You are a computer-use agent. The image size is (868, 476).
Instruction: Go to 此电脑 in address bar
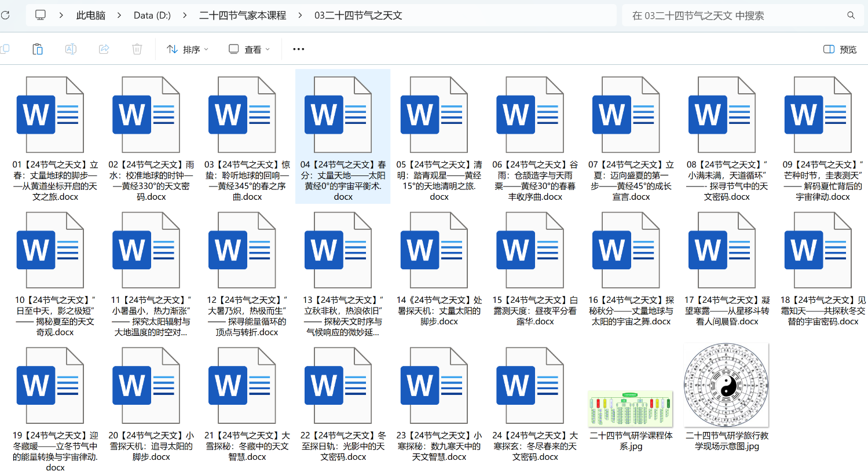[x=90, y=16]
